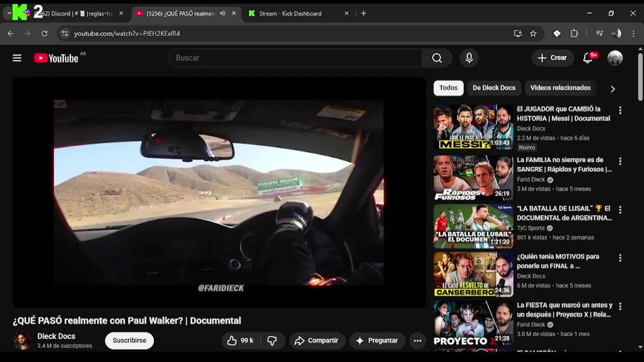The image size is (644, 362).
Task: Bookmark this page with the star icon
Action: coord(533,34)
